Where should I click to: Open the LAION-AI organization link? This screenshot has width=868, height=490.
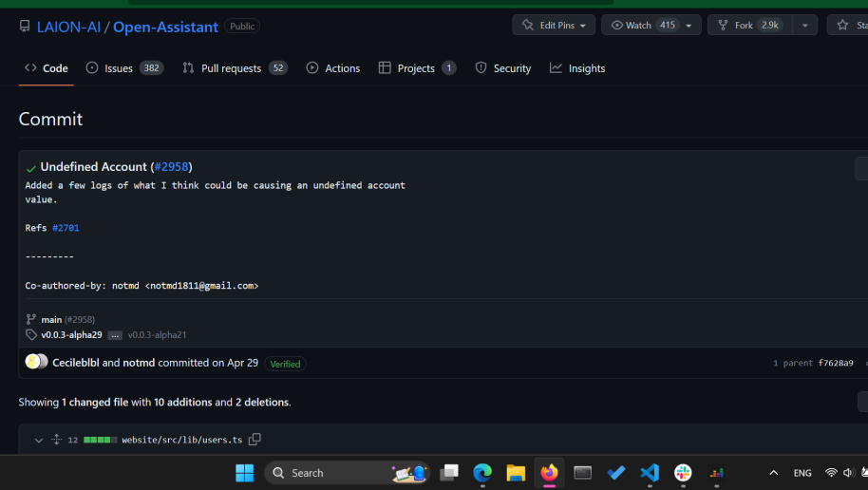click(68, 27)
